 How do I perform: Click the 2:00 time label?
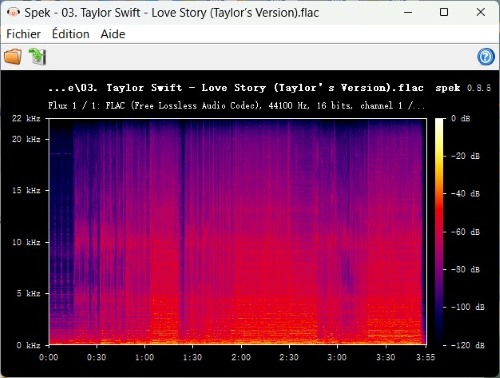[x=241, y=357]
